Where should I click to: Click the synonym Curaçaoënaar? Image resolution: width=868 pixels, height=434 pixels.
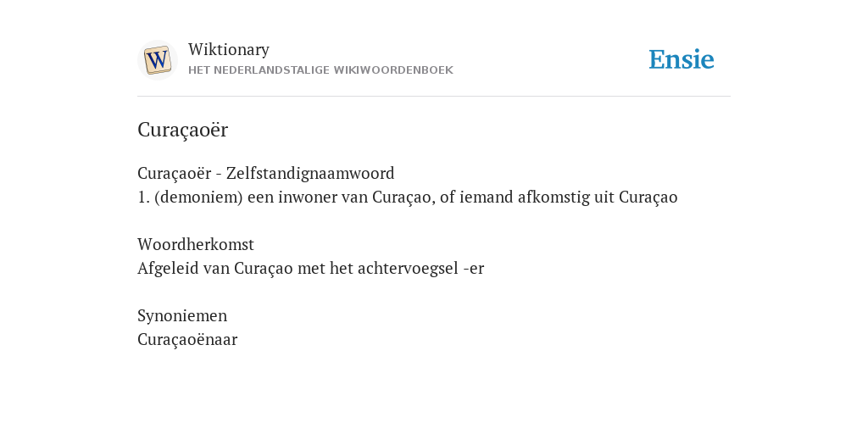point(187,339)
